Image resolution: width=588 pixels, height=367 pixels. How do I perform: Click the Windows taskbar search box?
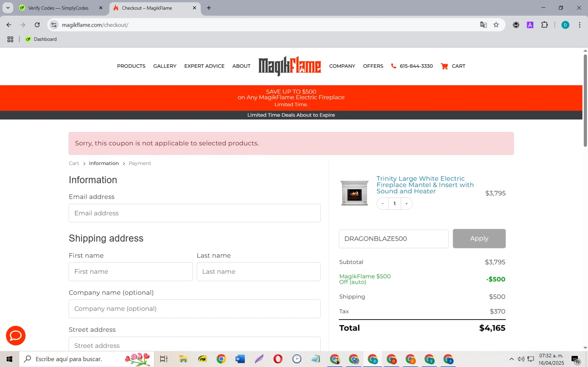pyautogui.click(x=87, y=359)
